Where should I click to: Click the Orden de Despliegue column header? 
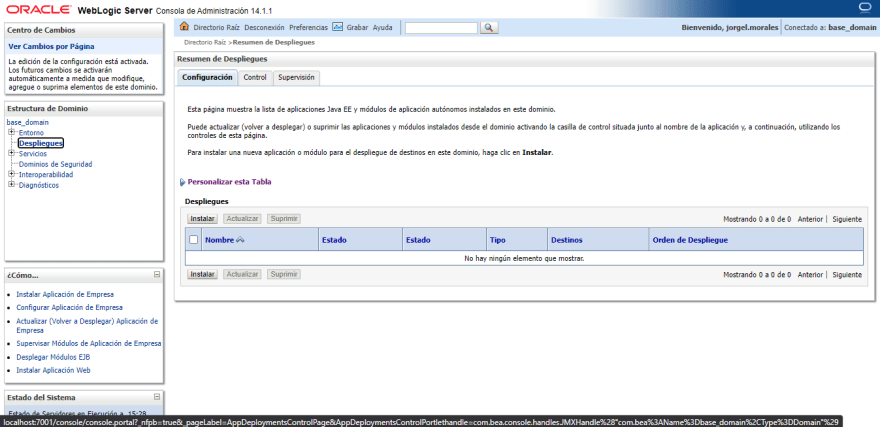pos(690,240)
